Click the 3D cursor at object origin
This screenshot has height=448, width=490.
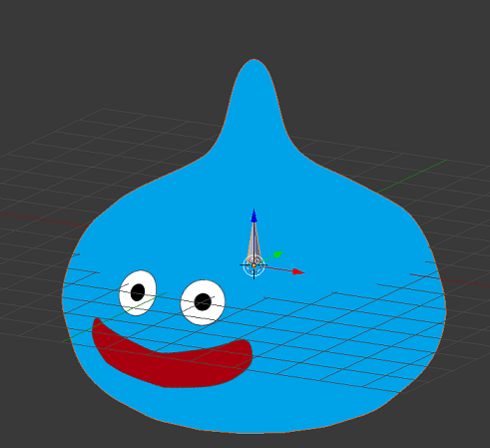pyautogui.click(x=254, y=265)
